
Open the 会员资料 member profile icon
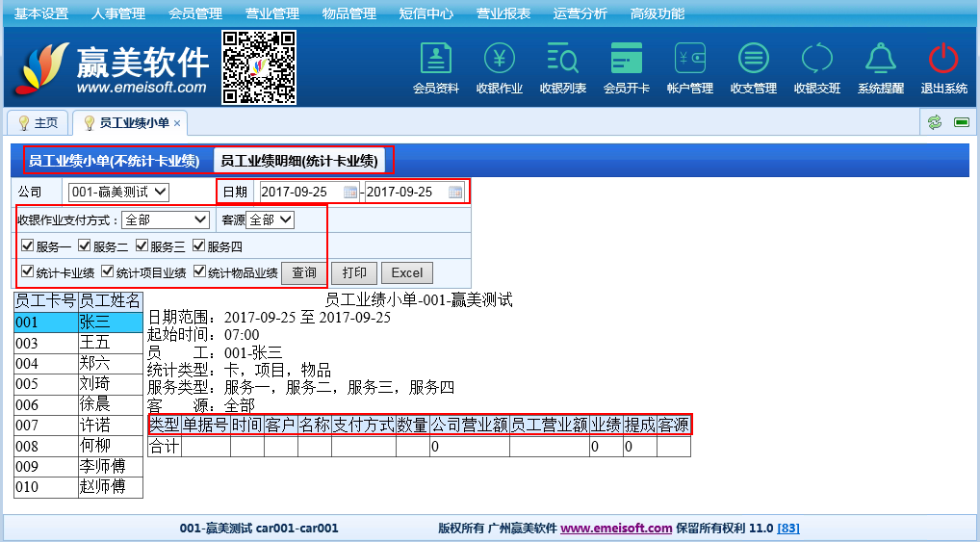[x=436, y=60]
